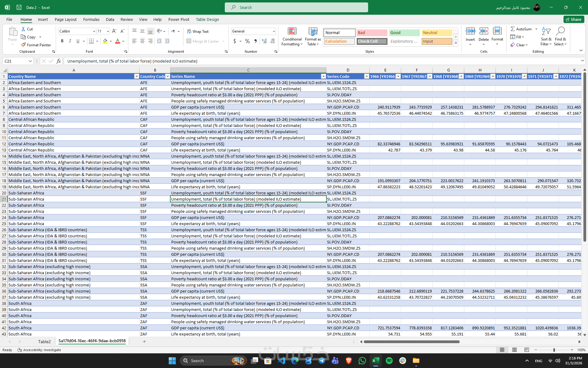Toggle Italic formatting

(70, 41)
